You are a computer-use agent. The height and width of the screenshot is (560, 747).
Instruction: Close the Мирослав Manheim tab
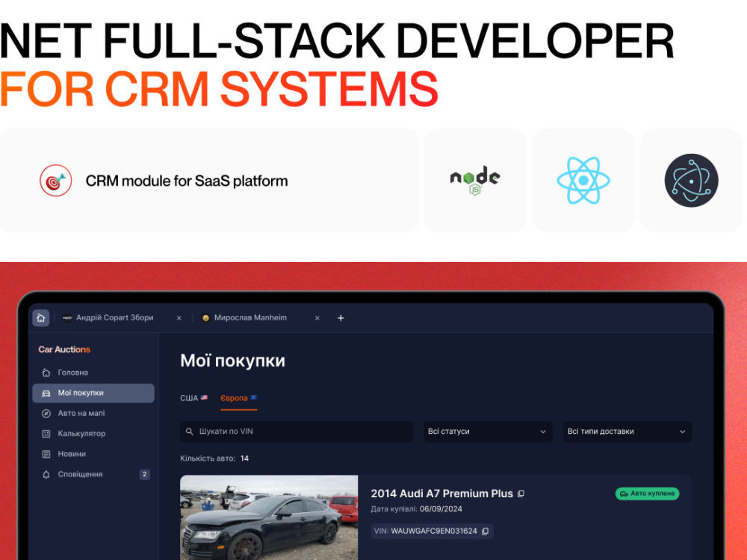click(x=317, y=318)
